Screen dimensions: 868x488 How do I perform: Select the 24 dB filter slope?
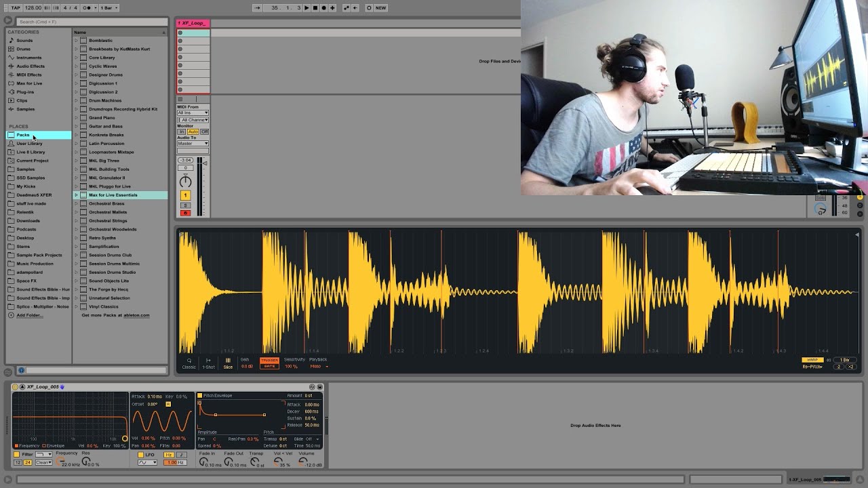[x=28, y=462]
